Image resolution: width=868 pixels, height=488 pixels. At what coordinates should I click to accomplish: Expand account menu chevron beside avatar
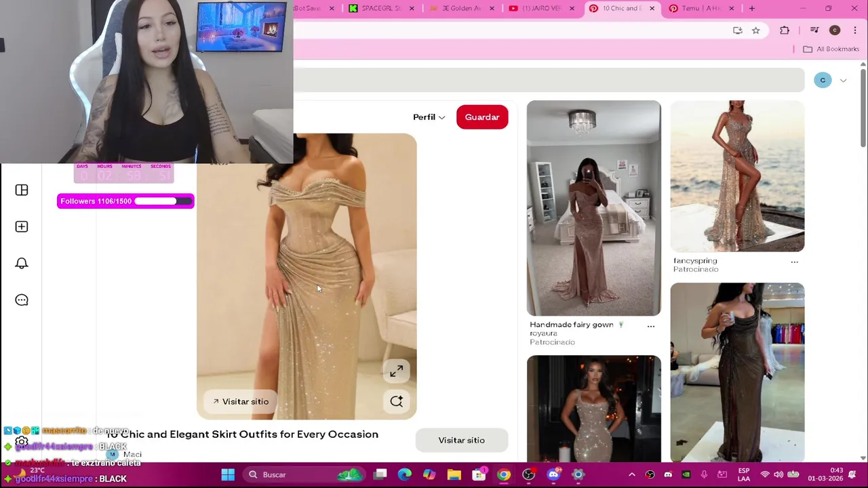click(x=843, y=81)
